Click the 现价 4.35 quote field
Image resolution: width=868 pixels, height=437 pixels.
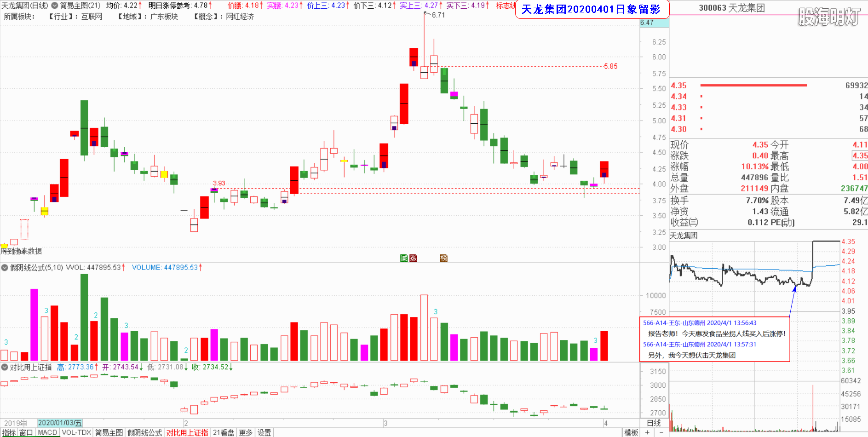pyautogui.click(x=719, y=145)
